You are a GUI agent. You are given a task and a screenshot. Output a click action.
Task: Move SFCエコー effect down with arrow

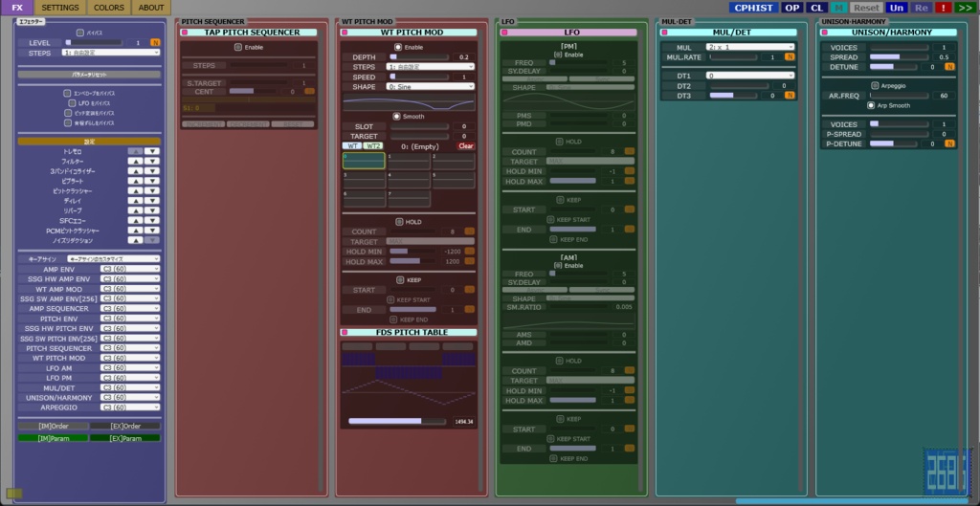coord(152,221)
